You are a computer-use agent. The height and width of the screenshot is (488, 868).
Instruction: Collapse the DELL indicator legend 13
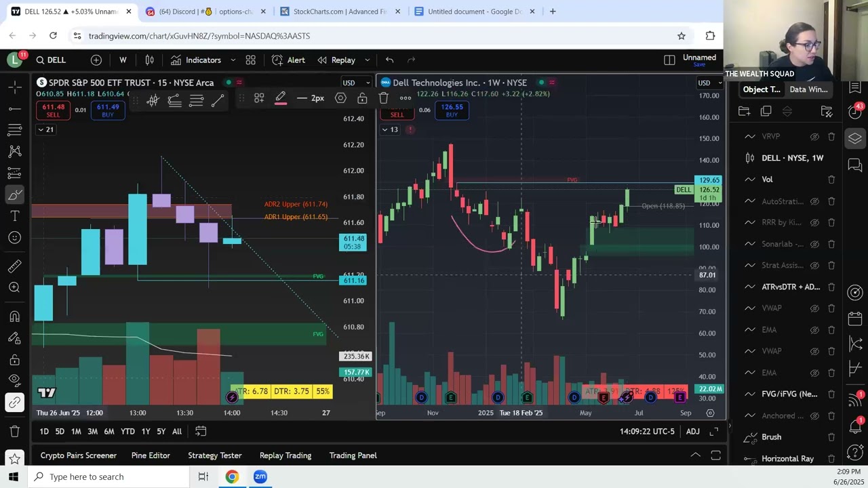click(x=390, y=129)
